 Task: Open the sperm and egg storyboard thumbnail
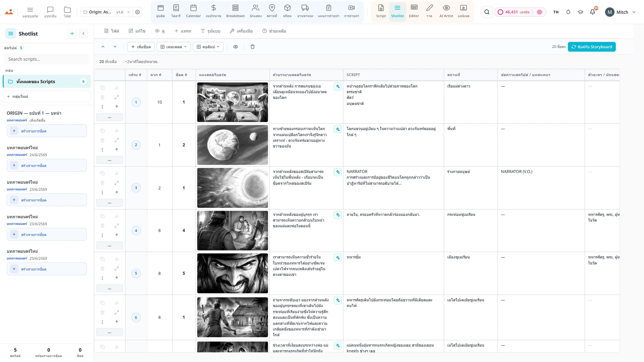coord(232,188)
